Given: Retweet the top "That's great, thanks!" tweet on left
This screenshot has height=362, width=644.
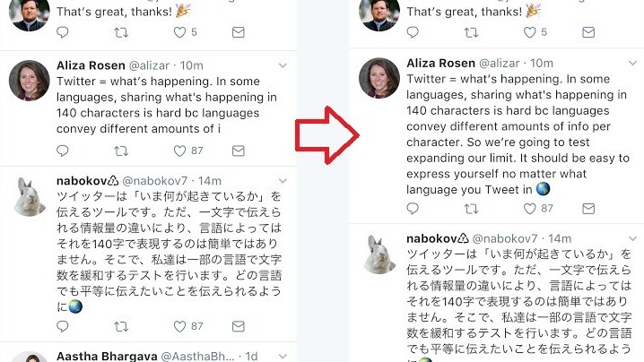Looking at the screenshot, I should click(121, 32).
